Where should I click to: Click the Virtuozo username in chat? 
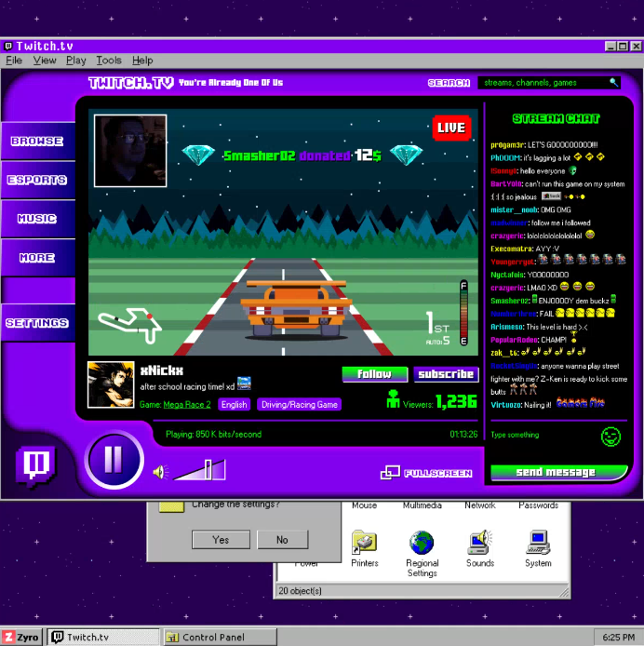pos(506,405)
